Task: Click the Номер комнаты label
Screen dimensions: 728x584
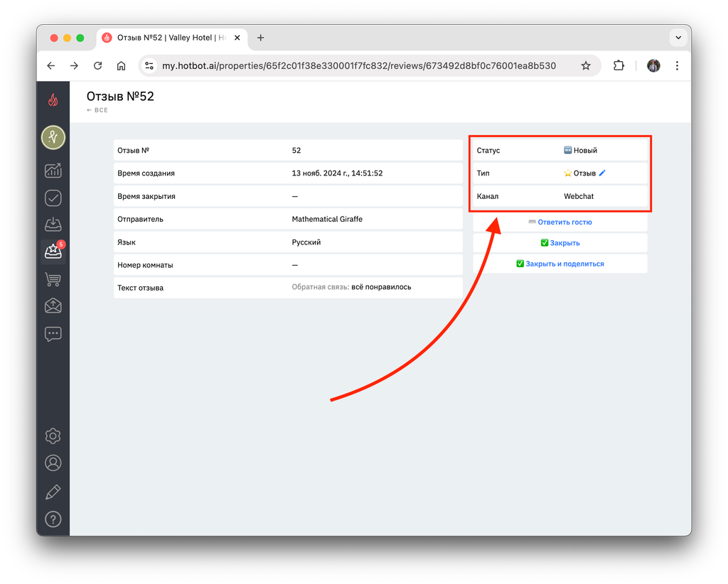Action: [x=145, y=265]
